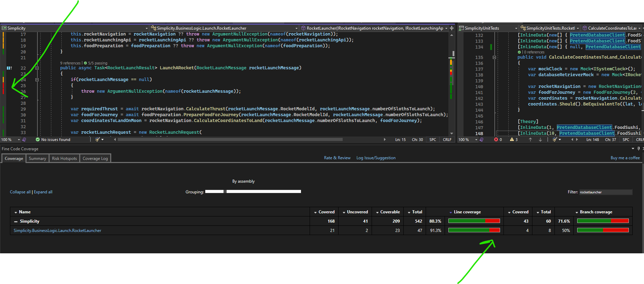Click the green test passed icon above line 135
Image resolution: width=644 pixels, height=284 pixels.
[519, 52]
